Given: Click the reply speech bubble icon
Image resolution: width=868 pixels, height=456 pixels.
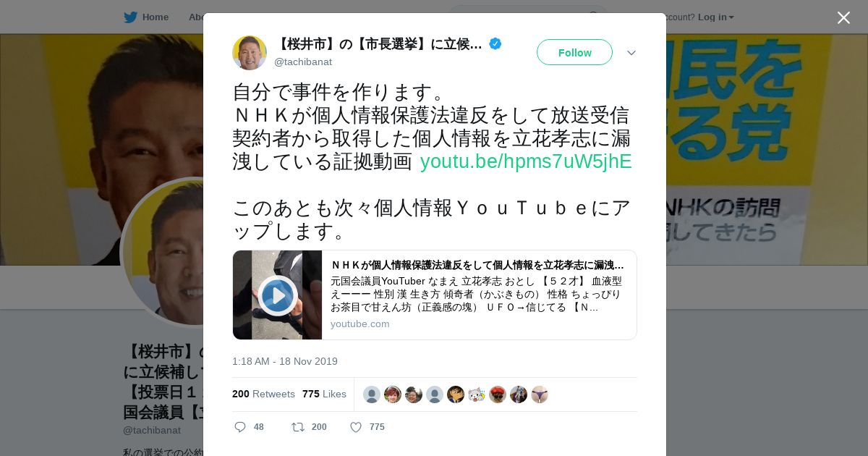Looking at the screenshot, I should pos(240,427).
